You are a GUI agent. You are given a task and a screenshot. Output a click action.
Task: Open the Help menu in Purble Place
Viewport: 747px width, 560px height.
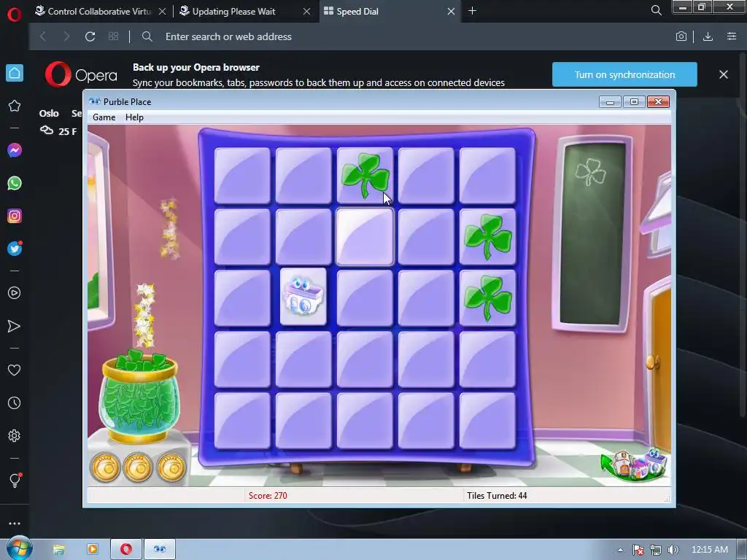click(134, 117)
